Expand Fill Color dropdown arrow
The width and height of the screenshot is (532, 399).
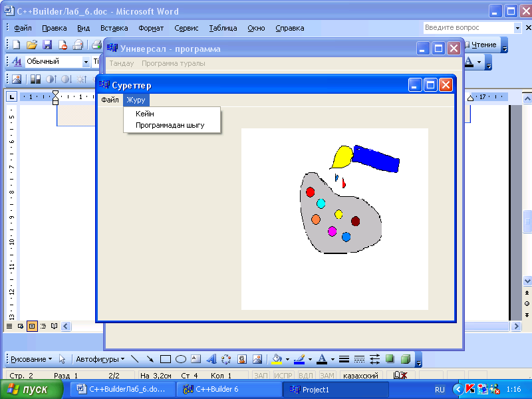(x=287, y=359)
